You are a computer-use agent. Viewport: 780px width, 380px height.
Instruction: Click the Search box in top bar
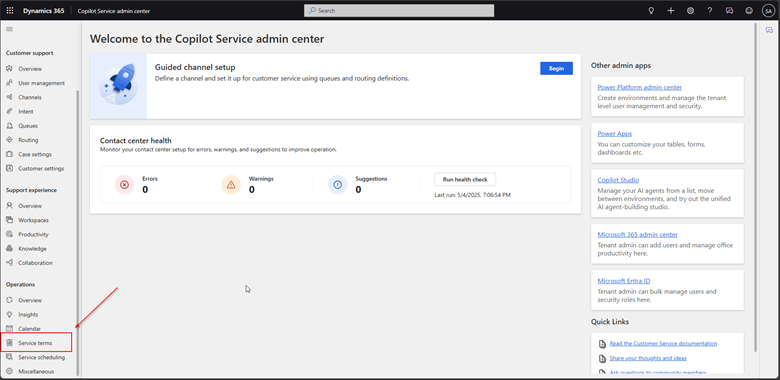point(399,10)
